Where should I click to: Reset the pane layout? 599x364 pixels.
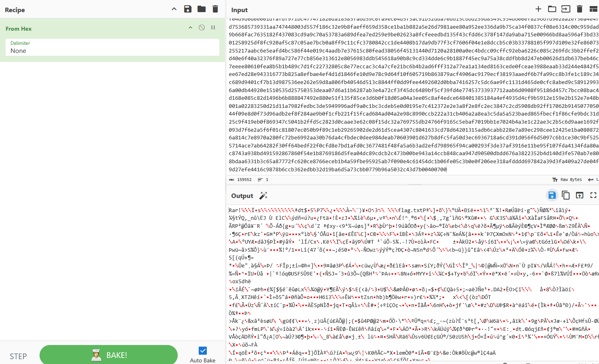[x=593, y=9]
